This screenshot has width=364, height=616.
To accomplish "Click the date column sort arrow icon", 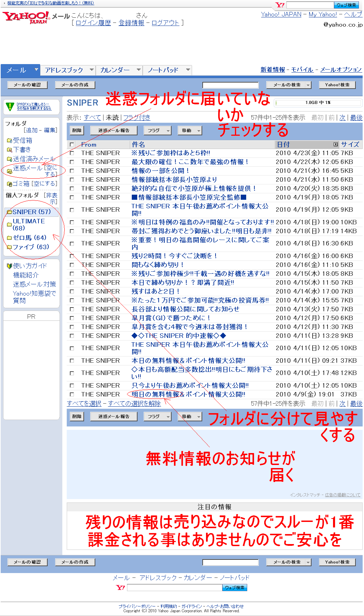I will tap(336, 145).
